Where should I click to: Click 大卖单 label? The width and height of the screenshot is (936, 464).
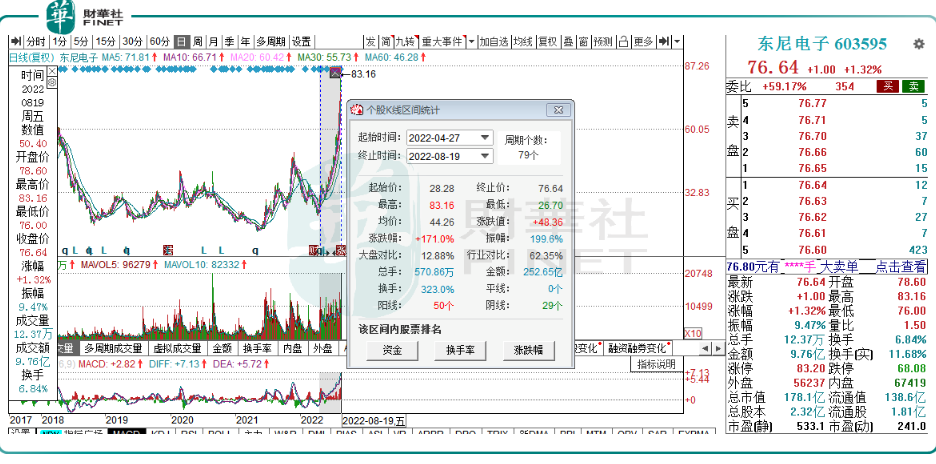point(839,267)
